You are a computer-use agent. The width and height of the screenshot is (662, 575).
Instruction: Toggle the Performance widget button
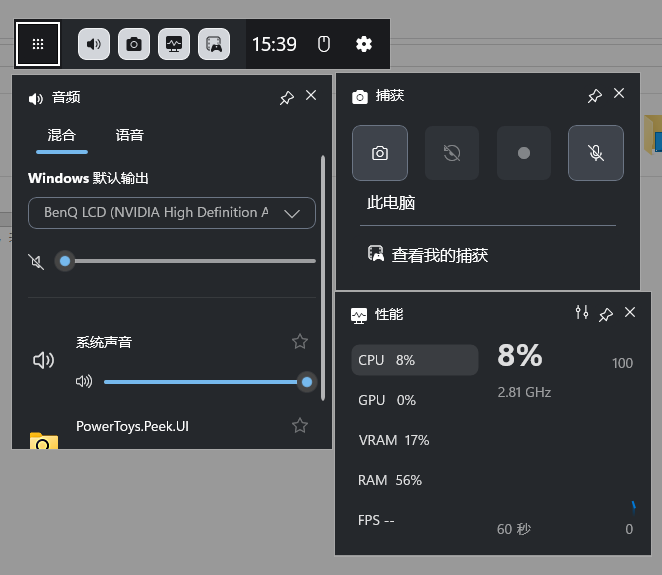pyautogui.click(x=174, y=44)
